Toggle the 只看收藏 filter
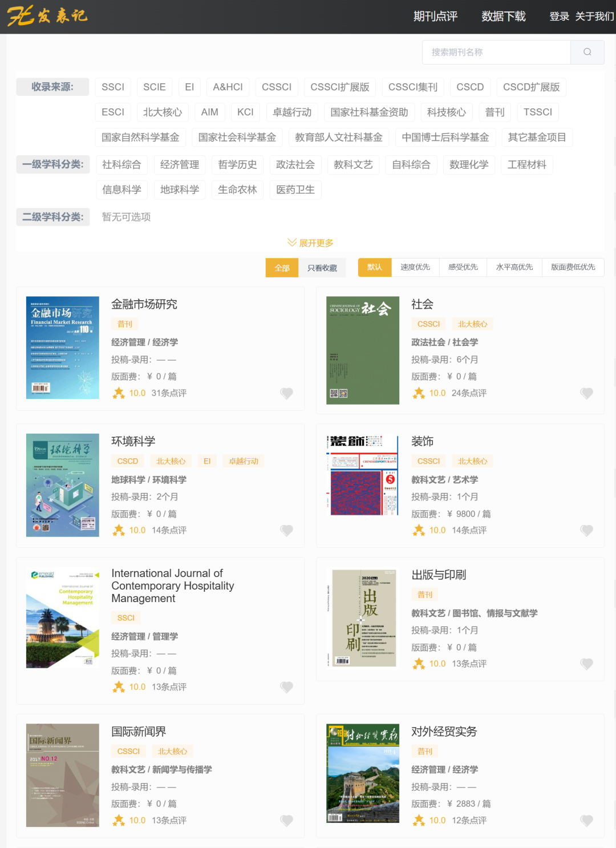 point(322,268)
